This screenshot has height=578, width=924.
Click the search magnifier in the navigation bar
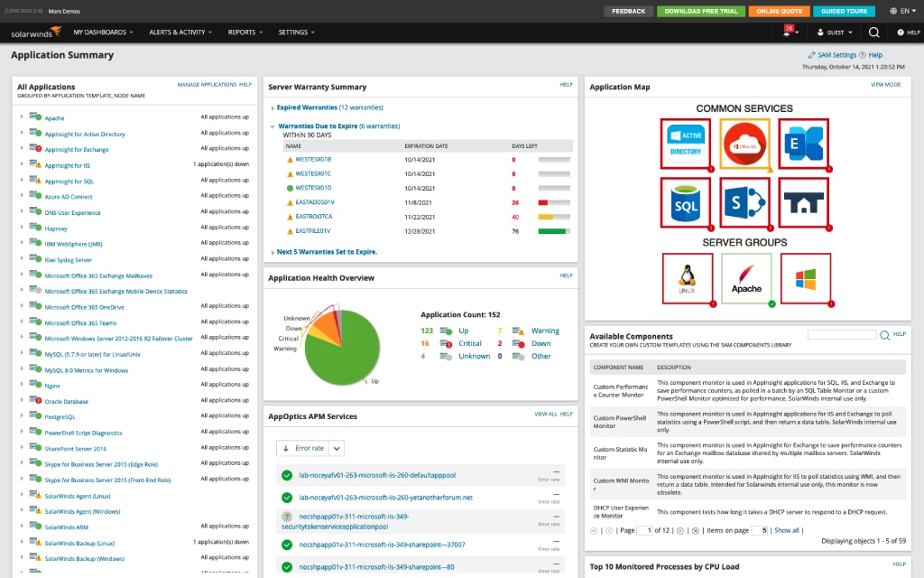(873, 32)
